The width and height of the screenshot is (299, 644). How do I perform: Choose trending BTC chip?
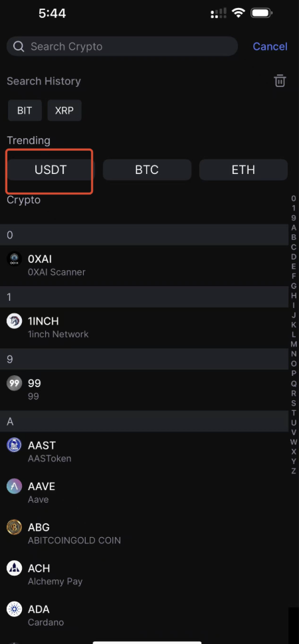point(147,169)
